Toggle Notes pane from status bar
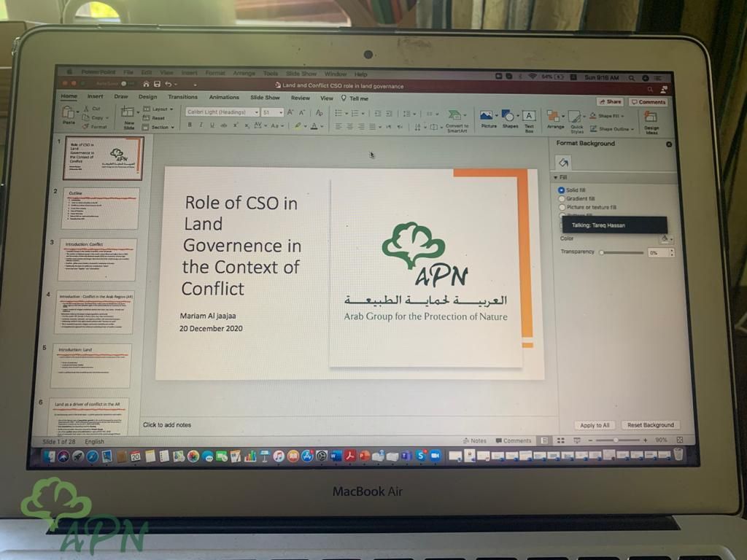The image size is (747, 560). [474, 440]
